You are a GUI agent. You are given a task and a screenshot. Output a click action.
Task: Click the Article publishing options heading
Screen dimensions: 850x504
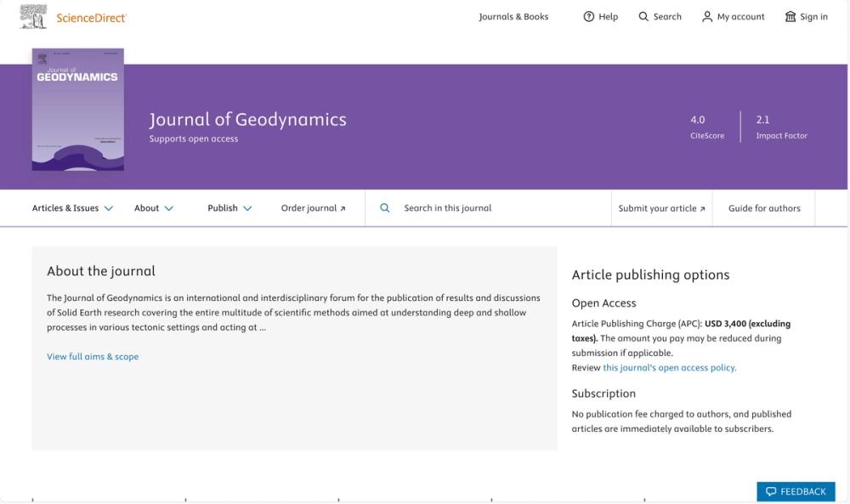click(x=650, y=275)
